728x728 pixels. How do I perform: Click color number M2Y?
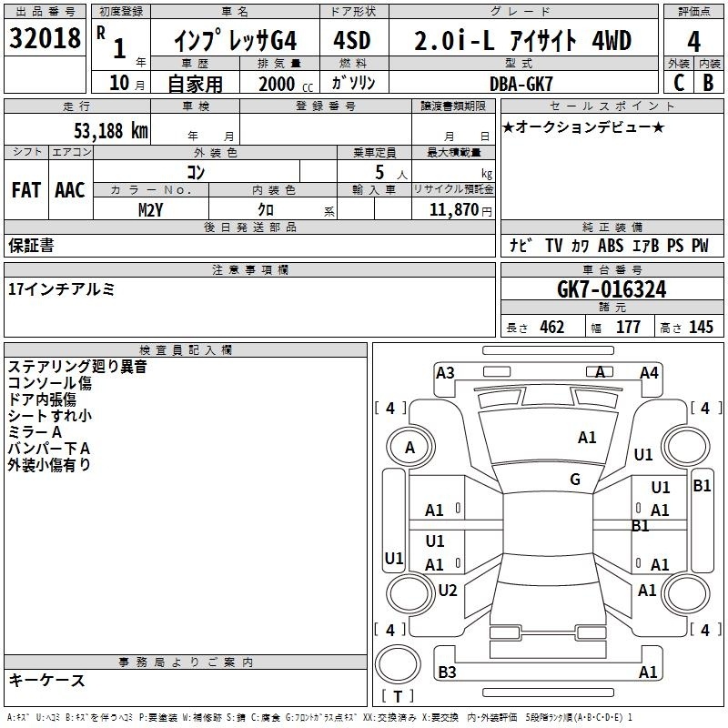[x=150, y=210]
